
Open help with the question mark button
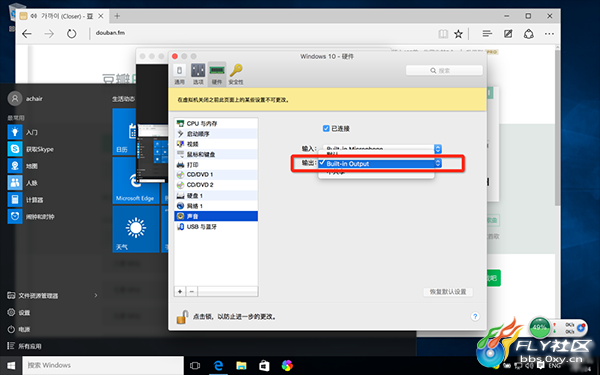coord(475,316)
